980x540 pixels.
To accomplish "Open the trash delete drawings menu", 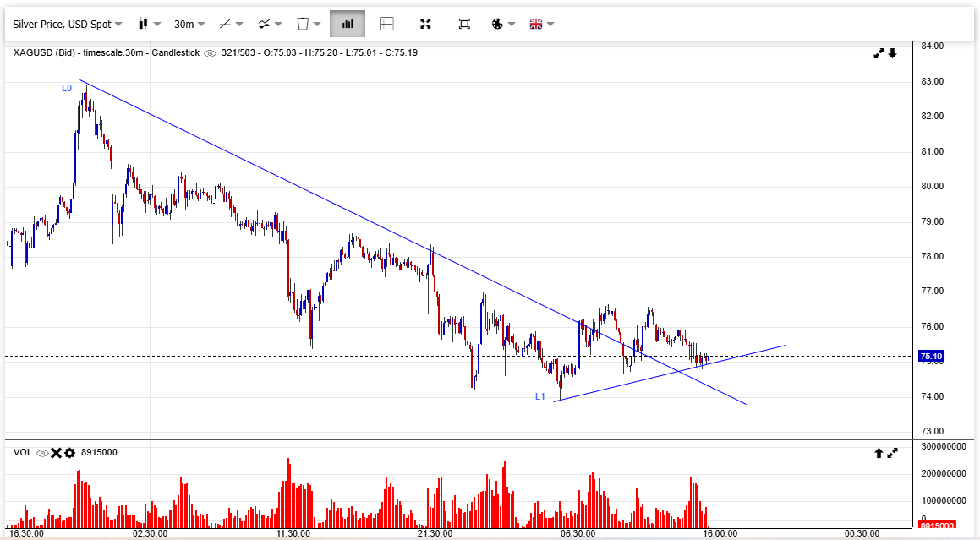I will (309, 24).
